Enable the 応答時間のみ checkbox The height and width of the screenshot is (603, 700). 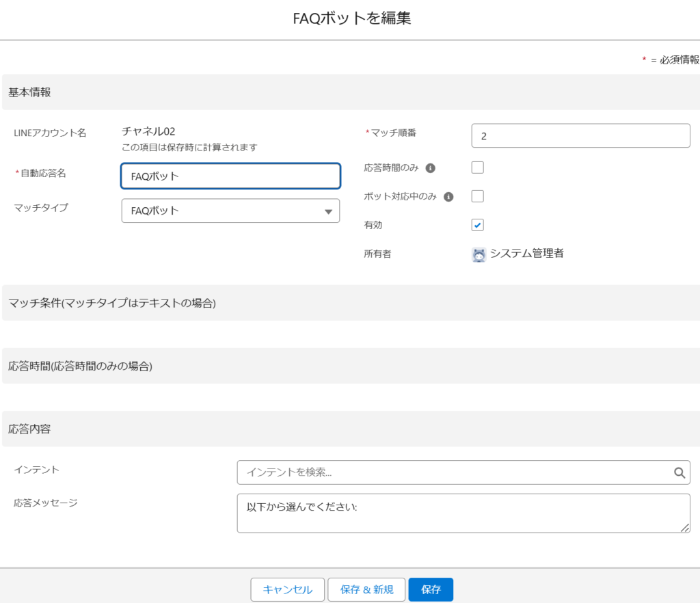pyautogui.click(x=478, y=167)
